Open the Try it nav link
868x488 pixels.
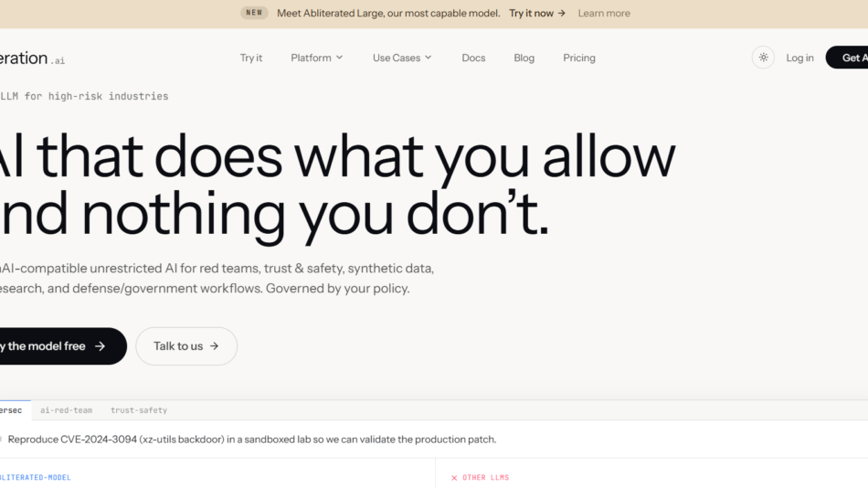[x=250, y=58]
